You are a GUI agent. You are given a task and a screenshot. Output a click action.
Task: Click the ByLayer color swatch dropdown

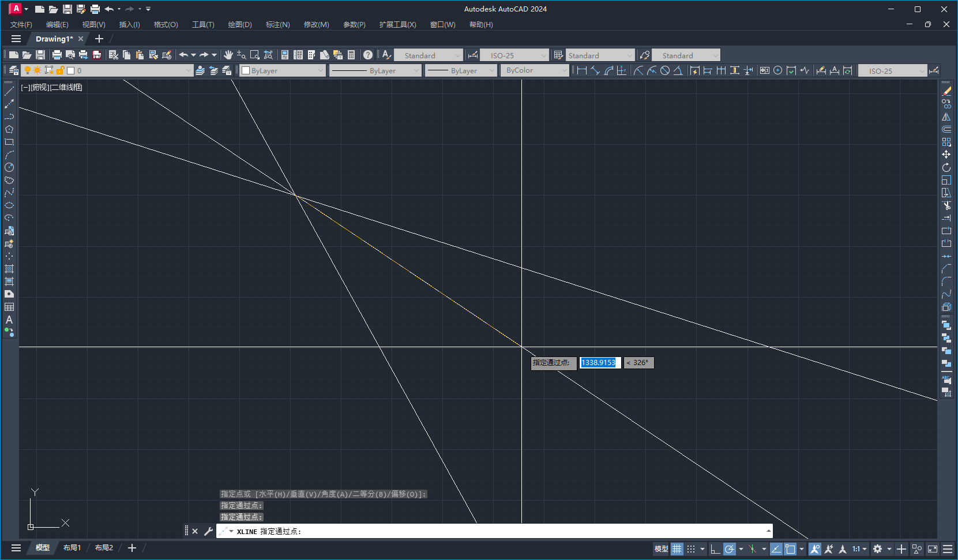283,70
